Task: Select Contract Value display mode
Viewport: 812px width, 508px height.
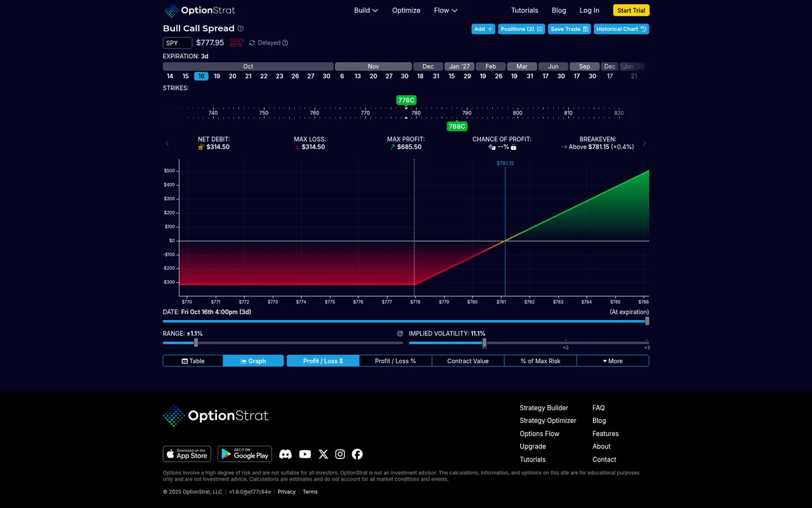Action: coord(468,361)
